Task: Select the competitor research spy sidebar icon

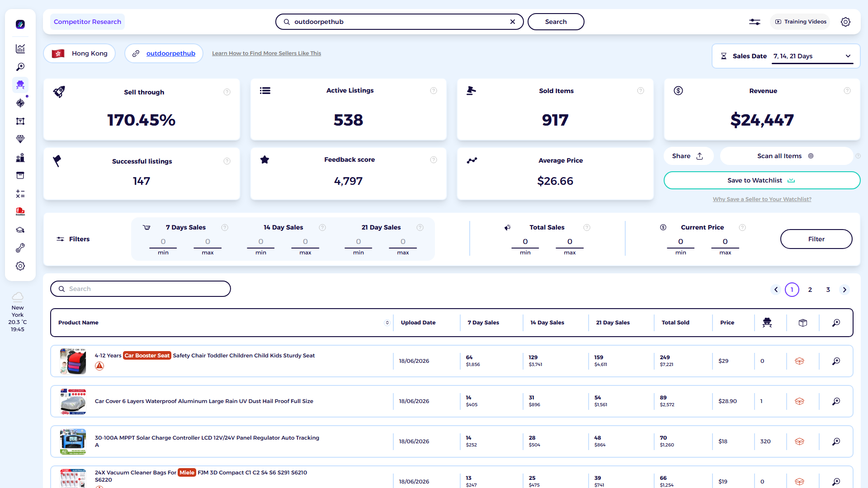Action: click(x=20, y=85)
